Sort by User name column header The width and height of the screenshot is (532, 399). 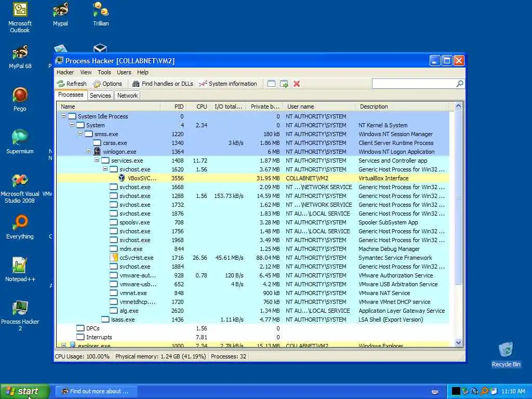tap(320, 107)
